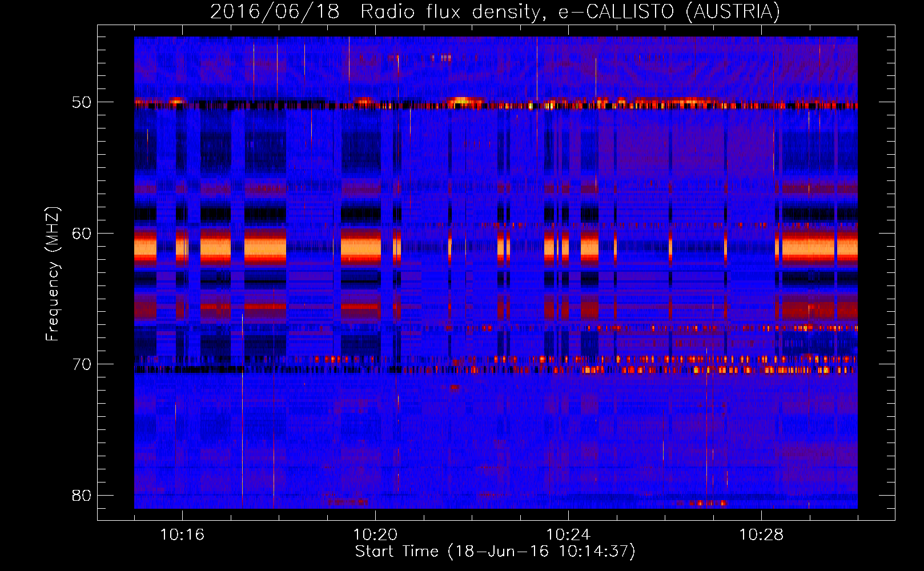Click the 50 frequency tick label

click(82, 103)
